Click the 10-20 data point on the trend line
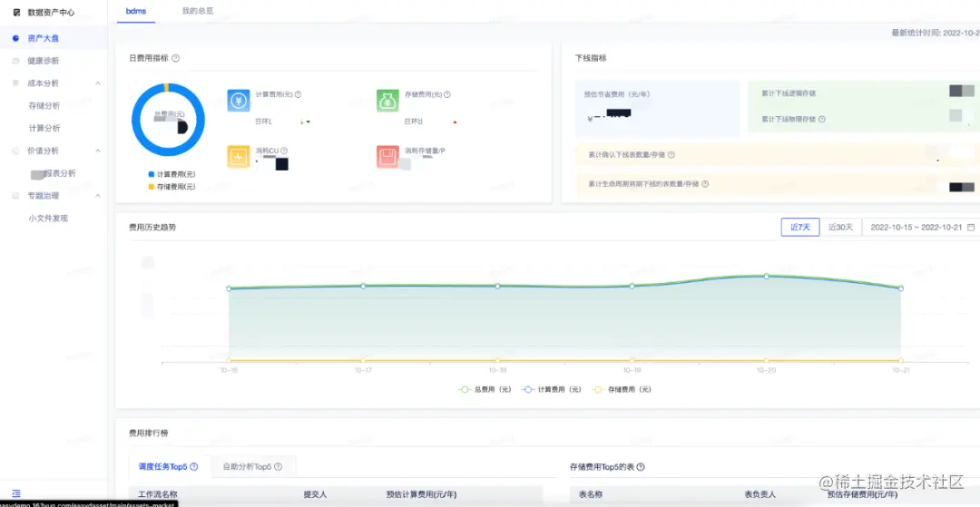This screenshot has height=507, width=980. (x=766, y=276)
